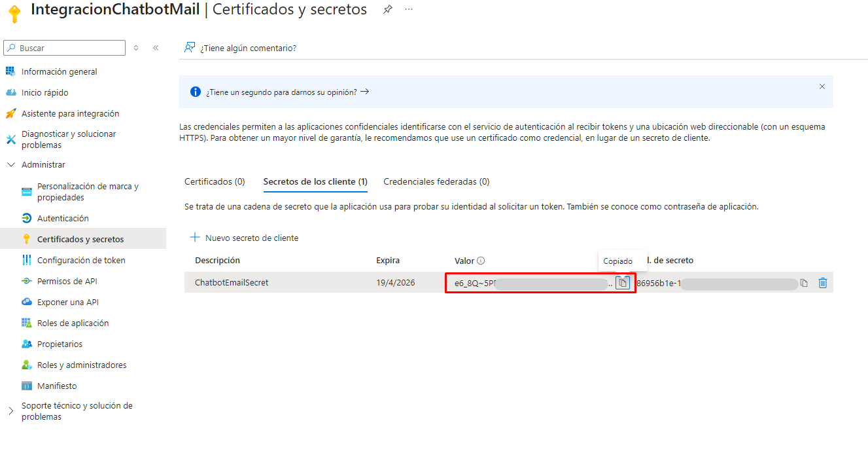Collapse the Administrar section
Screen dimensions: 868x459
point(11,165)
